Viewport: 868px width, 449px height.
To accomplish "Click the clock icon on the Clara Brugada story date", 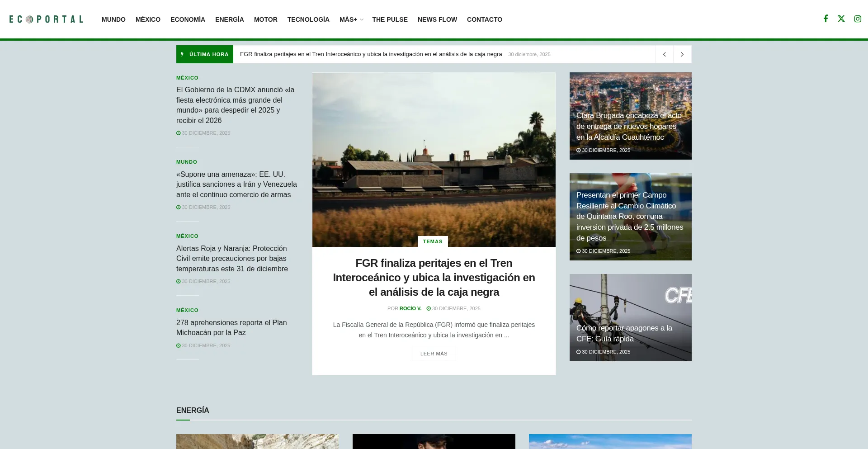I will [579, 150].
